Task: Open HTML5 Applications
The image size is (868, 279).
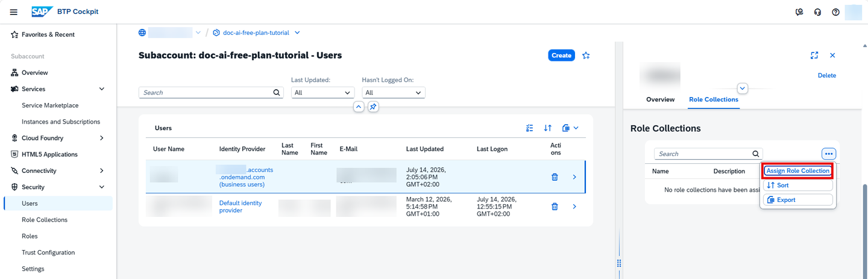Action: (x=49, y=154)
